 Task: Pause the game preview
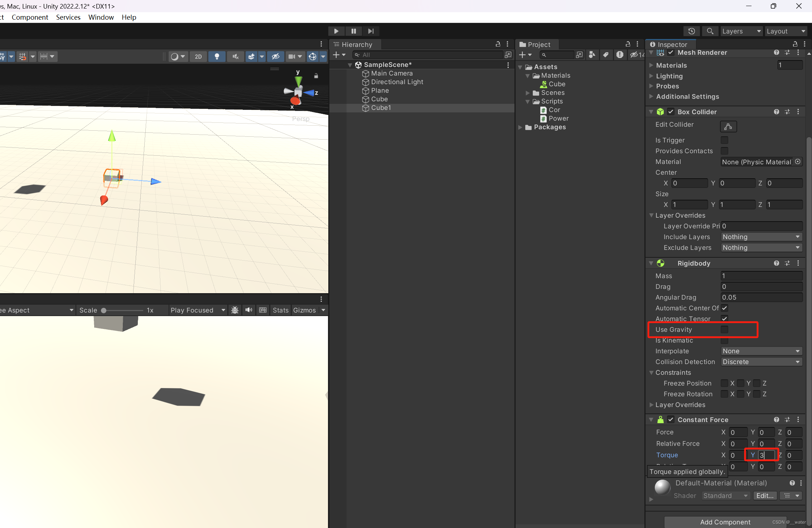pyautogui.click(x=353, y=31)
